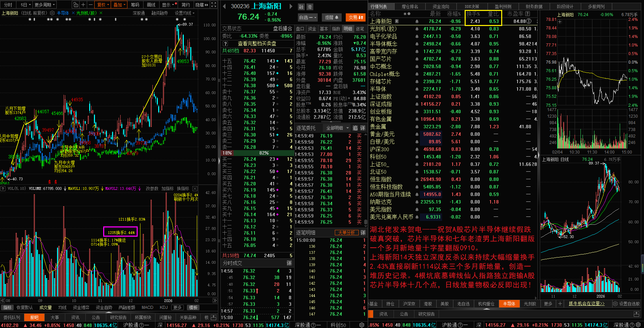Open 增仓排名 tab
The image size is (644, 328).
coord(410,6)
